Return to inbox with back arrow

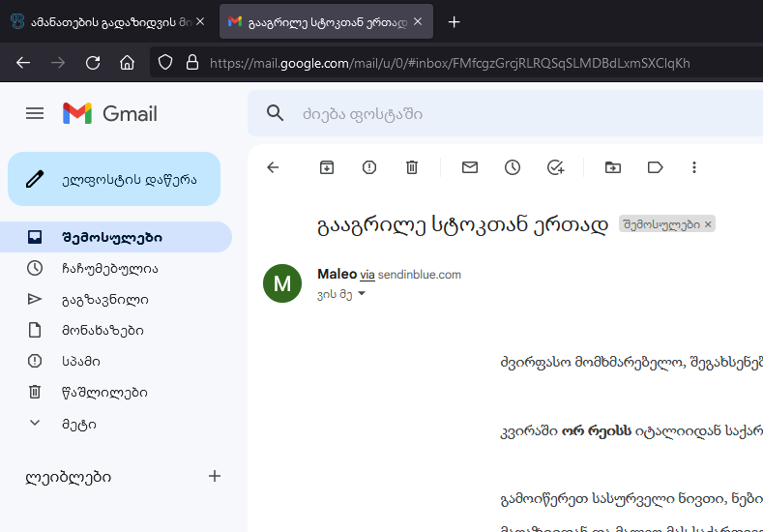(x=273, y=167)
